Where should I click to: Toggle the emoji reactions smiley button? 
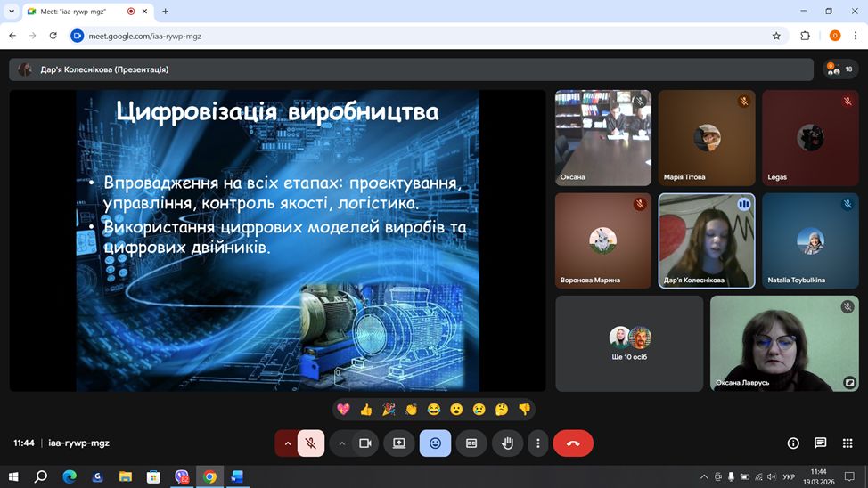(x=435, y=443)
